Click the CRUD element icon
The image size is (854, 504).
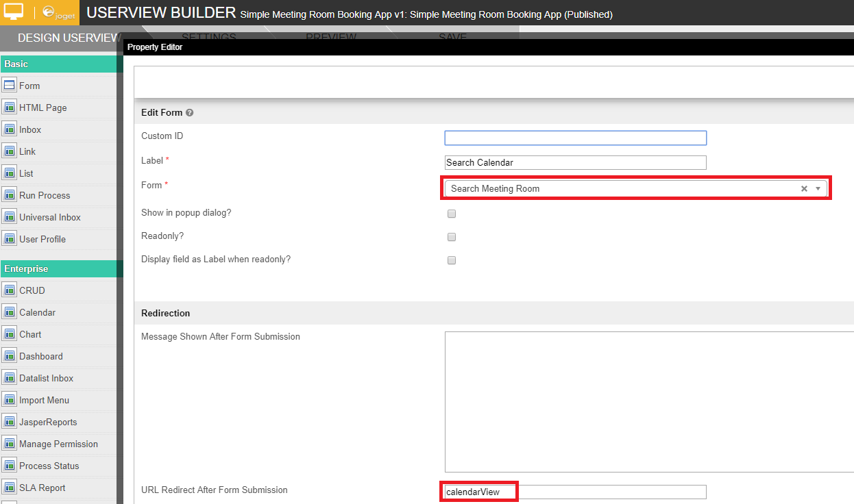[x=9, y=290]
